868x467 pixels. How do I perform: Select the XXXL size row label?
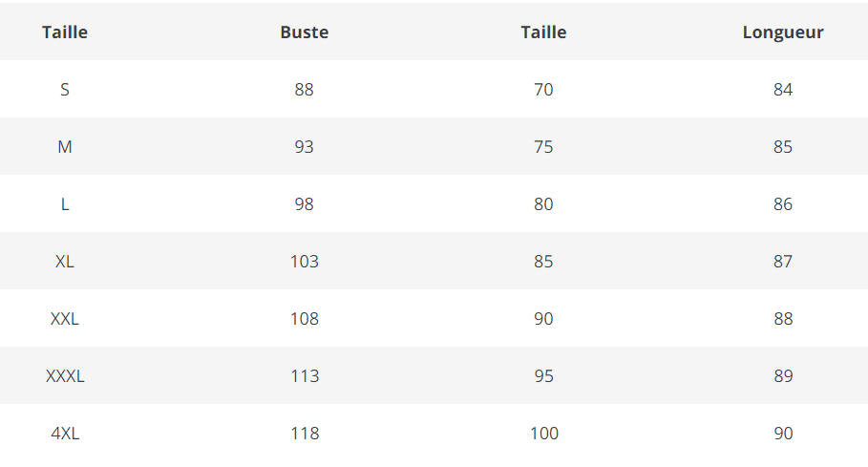(x=65, y=376)
